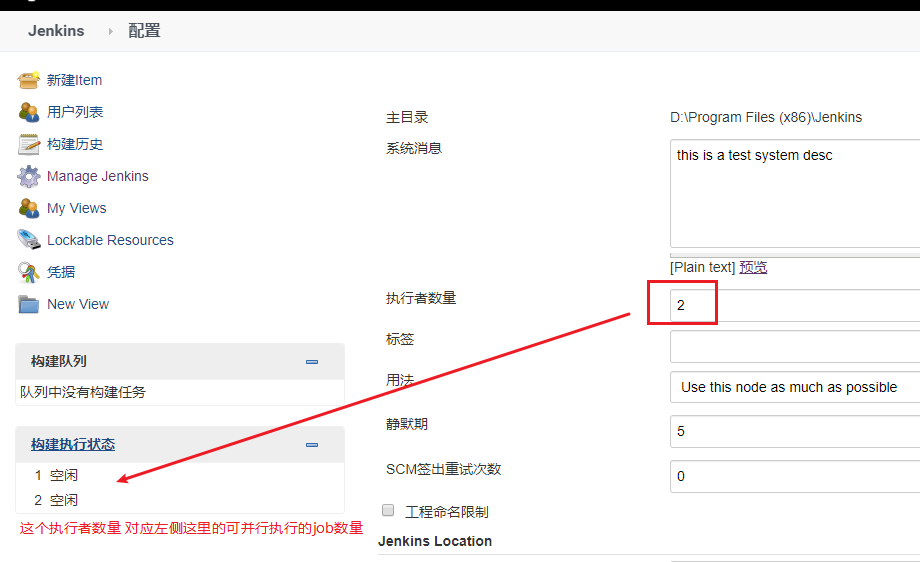
Task: Enable the 工程命名限制 checkbox
Action: coord(388,510)
